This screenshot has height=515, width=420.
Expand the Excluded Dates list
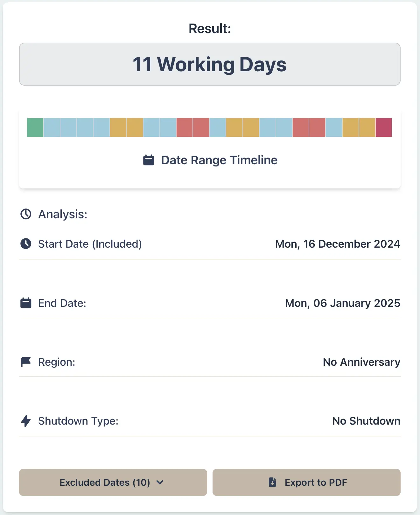pos(113,482)
